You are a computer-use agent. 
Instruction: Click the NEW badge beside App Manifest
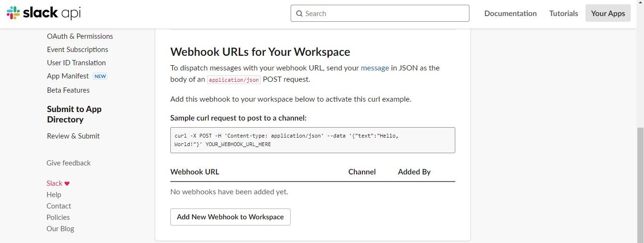[100, 76]
